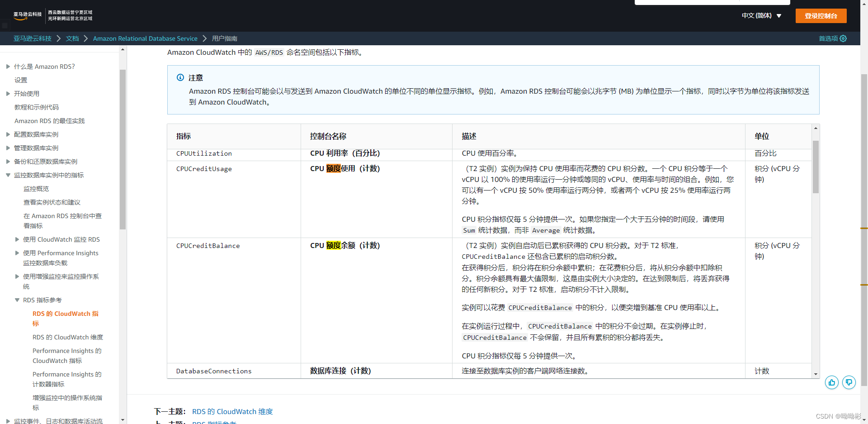Image resolution: width=868 pixels, height=424 pixels.
Task: Open 设置 in sidebar
Action: pos(21,80)
